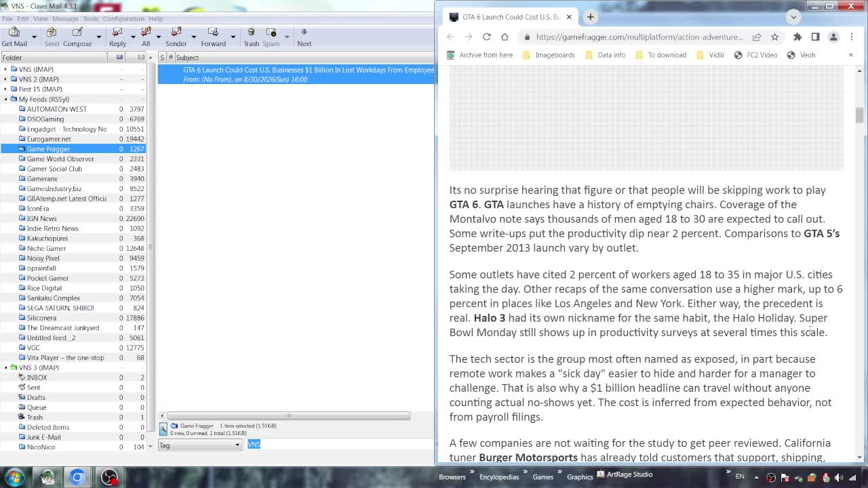The height and width of the screenshot is (488, 868).
Task: Open the Imageboards bookmark folder
Action: (549, 55)
